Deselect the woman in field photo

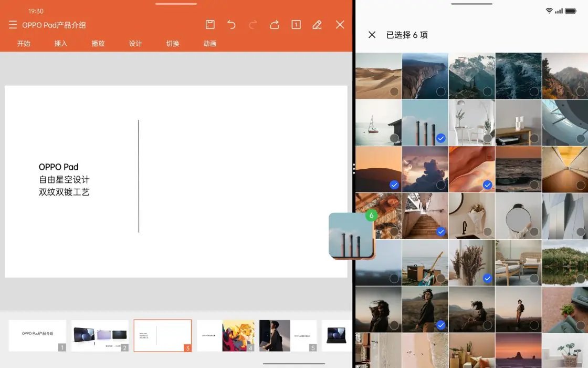tap(441, 325)
